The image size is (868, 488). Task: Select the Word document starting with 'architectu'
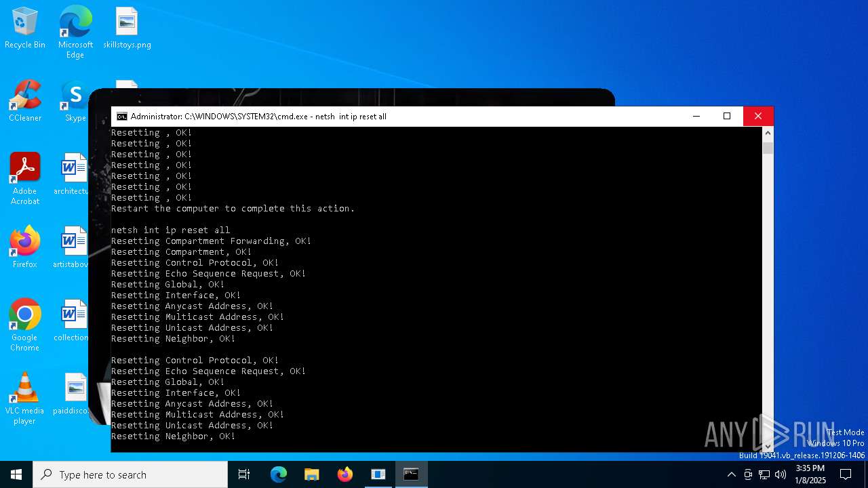click(73, 175)
